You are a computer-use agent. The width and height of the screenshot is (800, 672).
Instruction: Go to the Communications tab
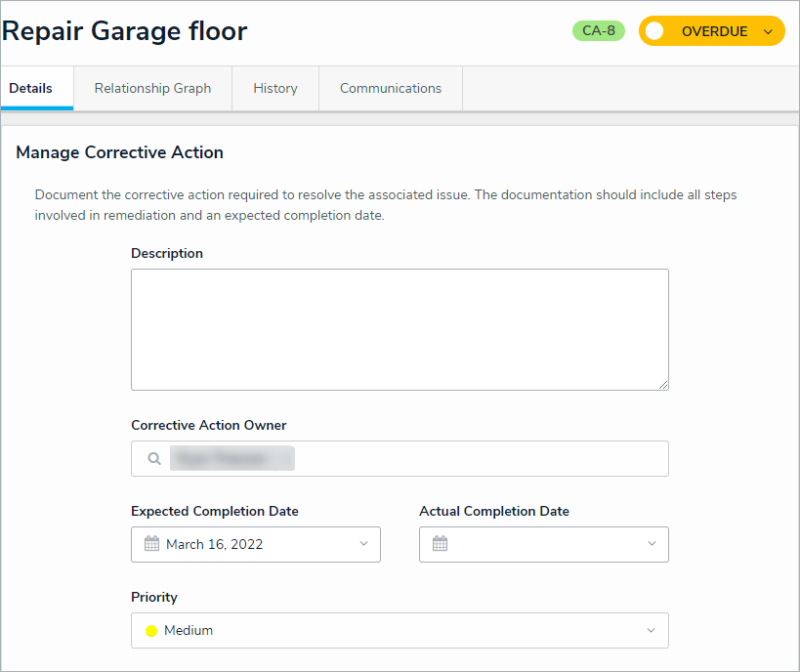391,88
